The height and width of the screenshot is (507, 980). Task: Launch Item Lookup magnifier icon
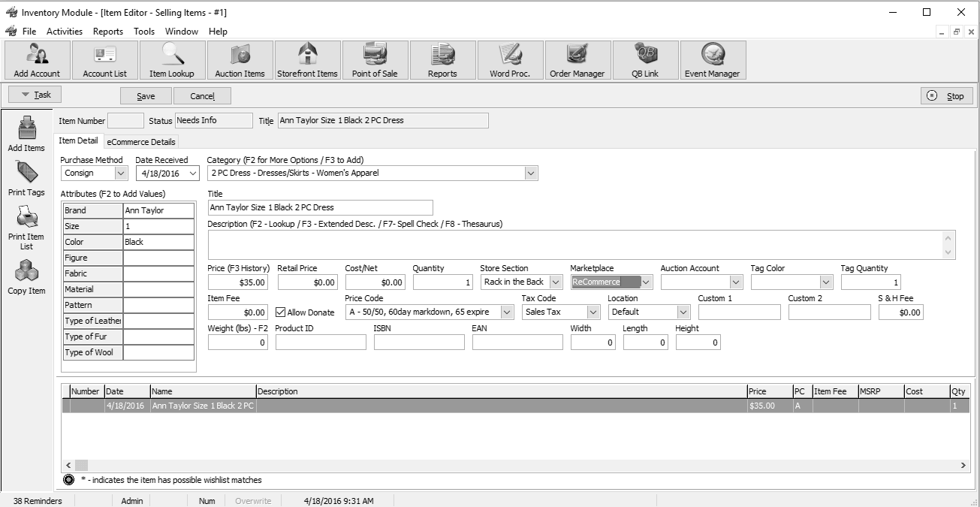tap(172, 60)
